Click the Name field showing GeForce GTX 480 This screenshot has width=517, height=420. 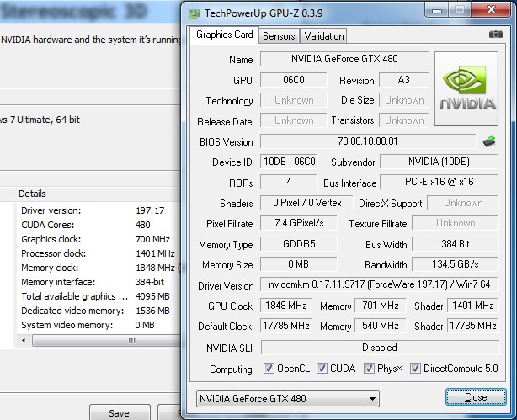coord(344,59)
